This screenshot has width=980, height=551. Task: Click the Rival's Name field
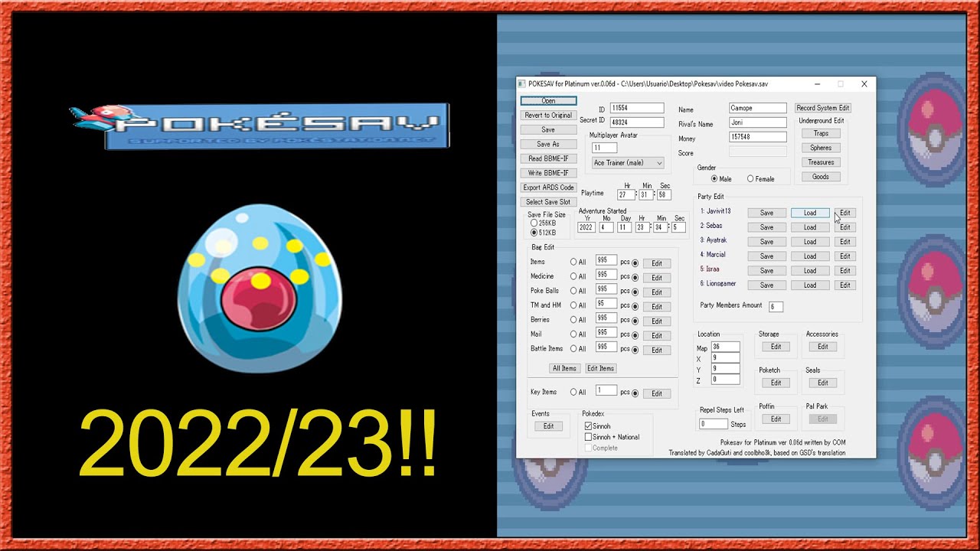click(x=758, y=122)
